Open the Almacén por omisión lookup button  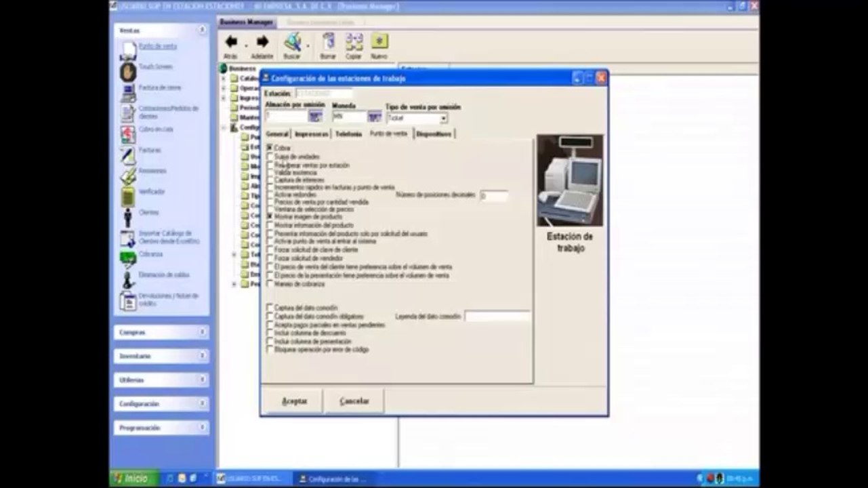click(x=315, y=117)
